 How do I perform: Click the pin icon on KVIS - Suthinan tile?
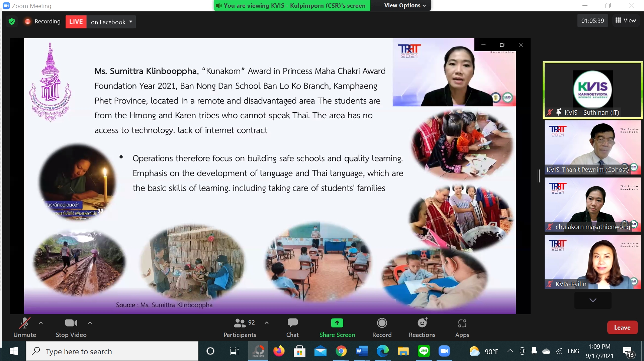pos(559,112)
